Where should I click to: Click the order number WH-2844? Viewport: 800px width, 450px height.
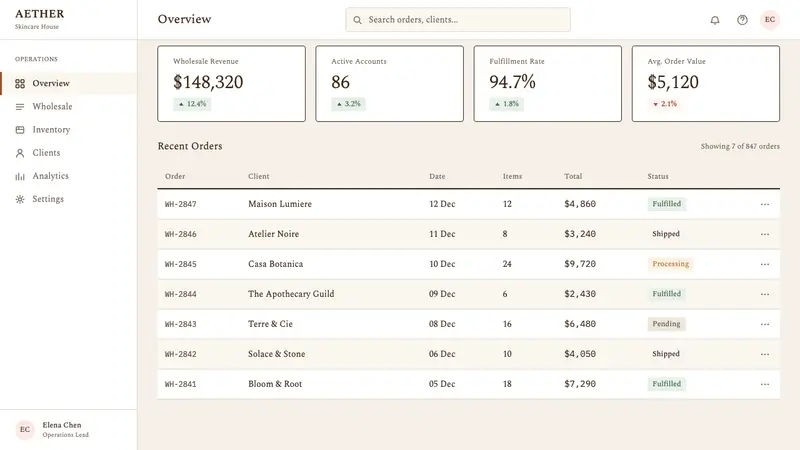[x=181, y=294]
